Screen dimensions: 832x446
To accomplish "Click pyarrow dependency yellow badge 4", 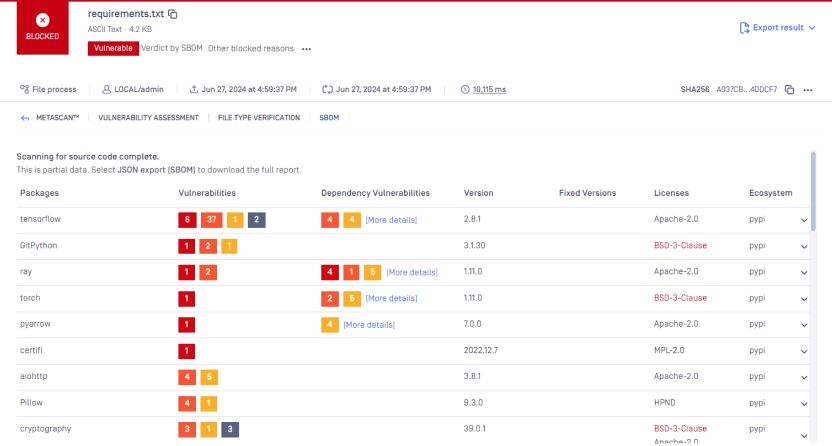I will tap(330, 325).
